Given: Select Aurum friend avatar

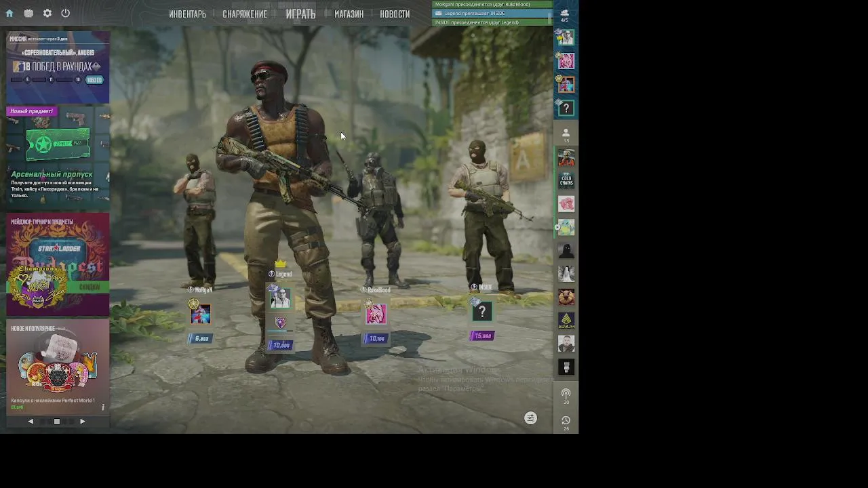Looking at the screenshot, I should [566, 320].
